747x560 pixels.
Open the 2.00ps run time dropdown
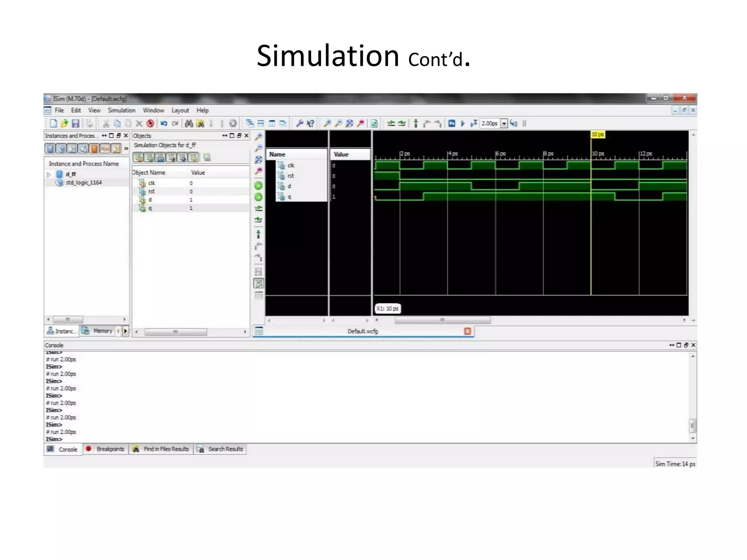(504, 124)
